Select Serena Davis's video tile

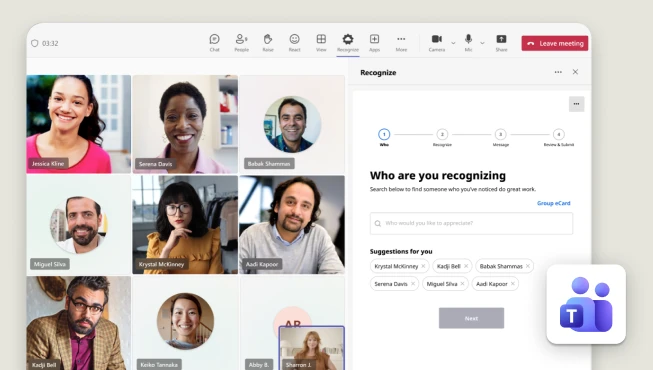click(x=185, y=124)
